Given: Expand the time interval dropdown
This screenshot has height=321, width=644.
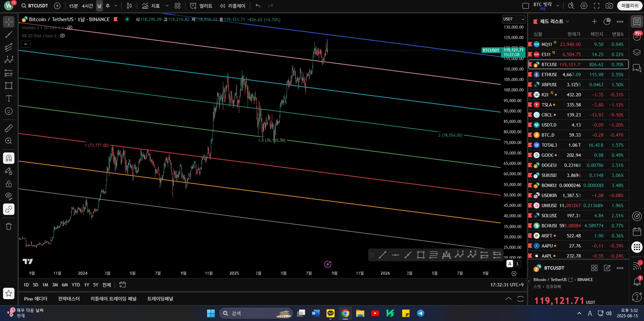Looking at the screenshot, I should [116, 6].
